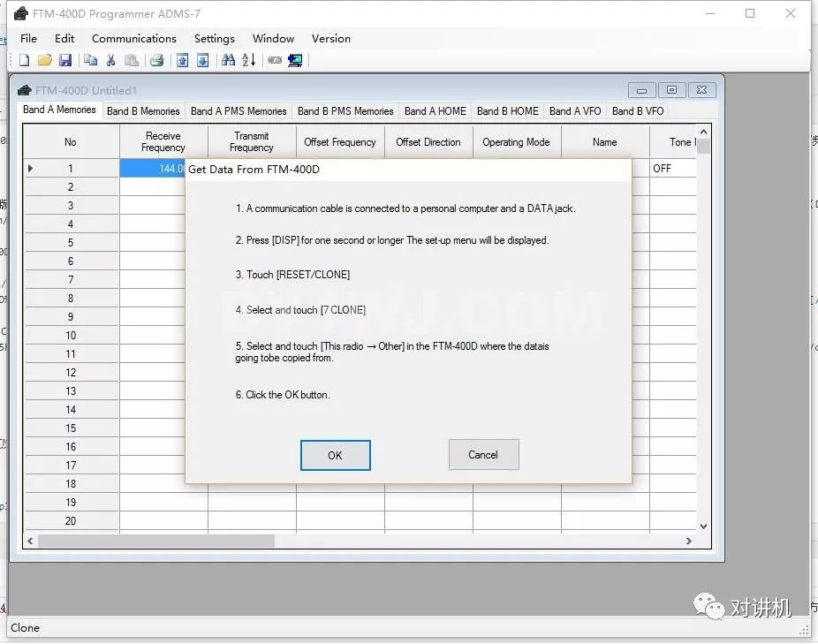818x644 pixels.
Task: Click the horizontal scrollbar right arrow
Action: (x=689, y=542)
